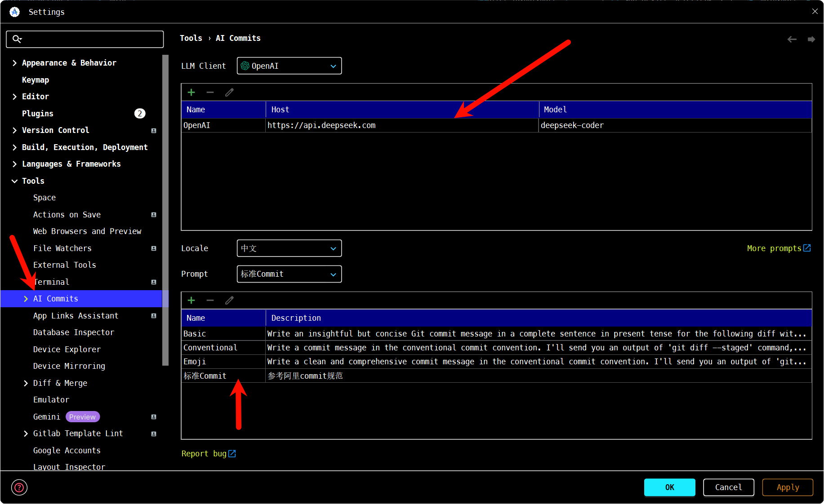Image resolution: width=824 pixels, height=504 pixels.
Task: Expand the Diff & Merge node
Action: (26, 383)
